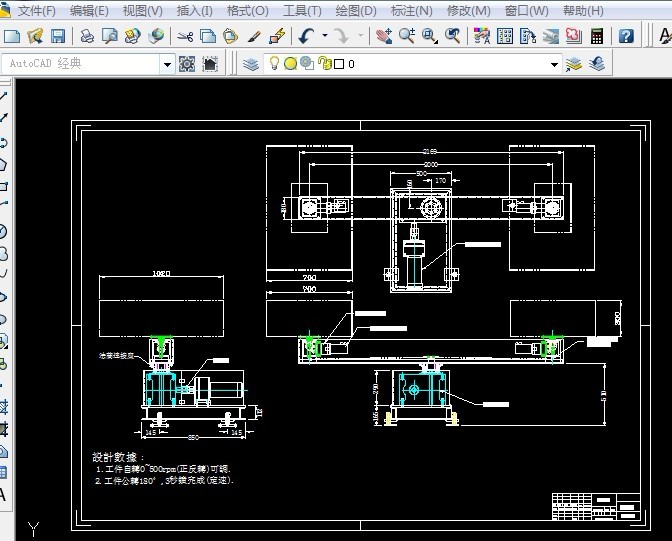This screenshot has height=541, width=672.
Task: Expand the layer list dropdown arrow
Action: click(x=554, y=64)
